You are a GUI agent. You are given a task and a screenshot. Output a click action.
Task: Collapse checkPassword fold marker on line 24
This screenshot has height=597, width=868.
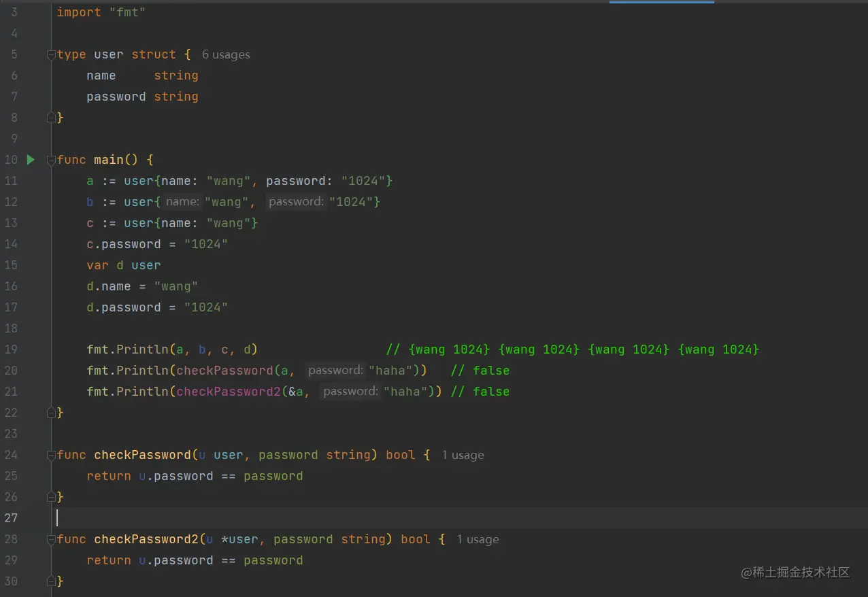click(x=51, y=456)
